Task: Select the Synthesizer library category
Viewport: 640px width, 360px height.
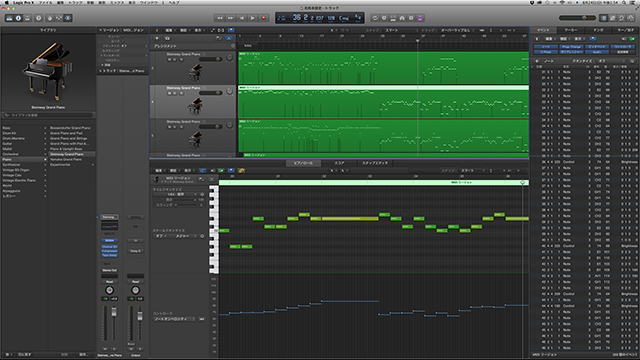Action: point(11,164)
